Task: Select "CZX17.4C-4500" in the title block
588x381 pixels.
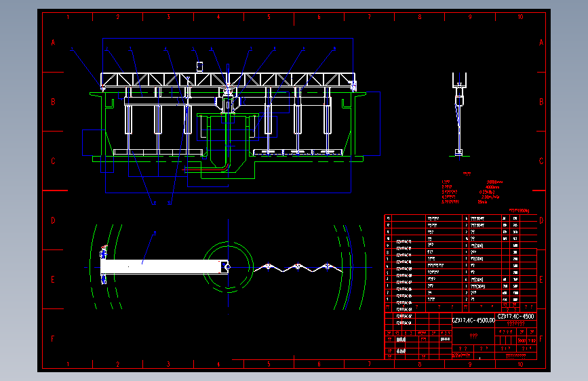Action: tap(515, 316)
